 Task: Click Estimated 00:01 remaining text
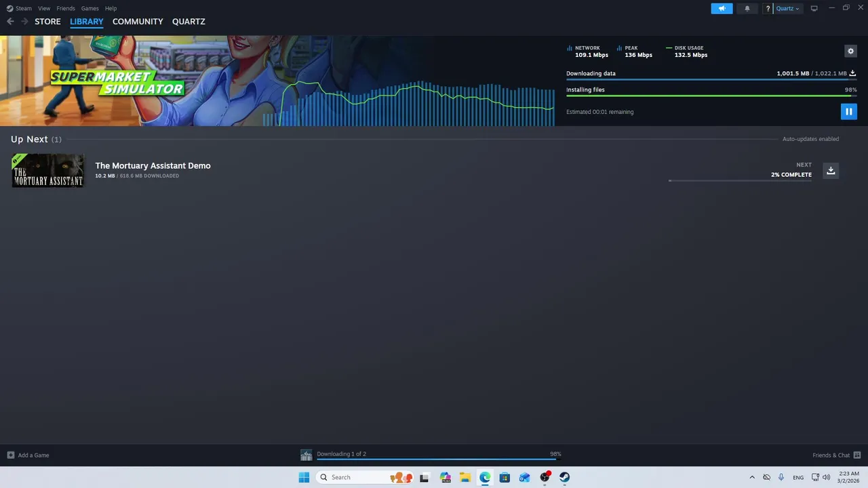599,112
